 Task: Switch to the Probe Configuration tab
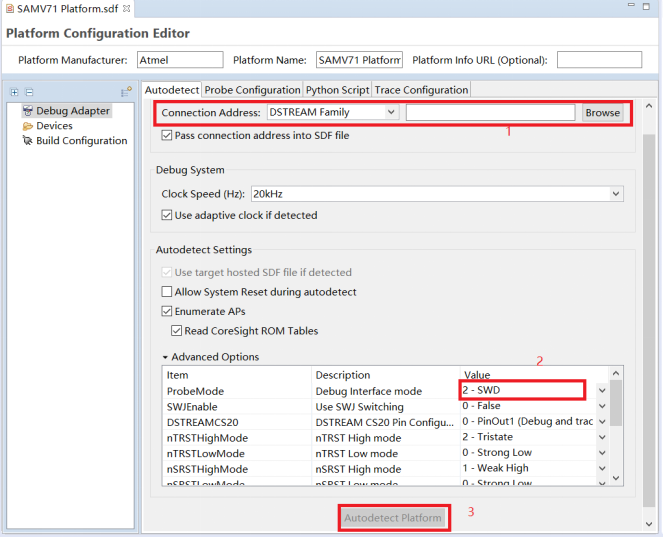click(253, 90)
